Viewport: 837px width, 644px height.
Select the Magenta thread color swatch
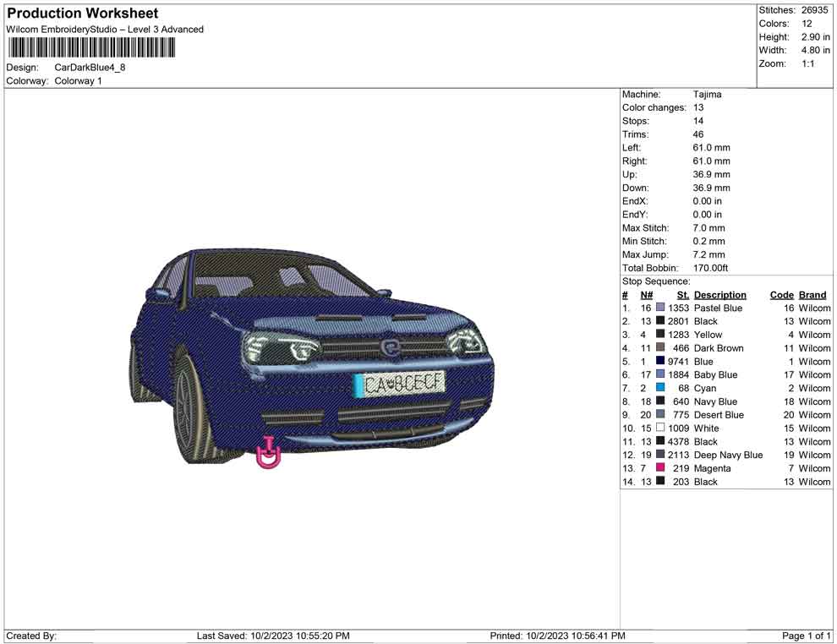(660, 468)
